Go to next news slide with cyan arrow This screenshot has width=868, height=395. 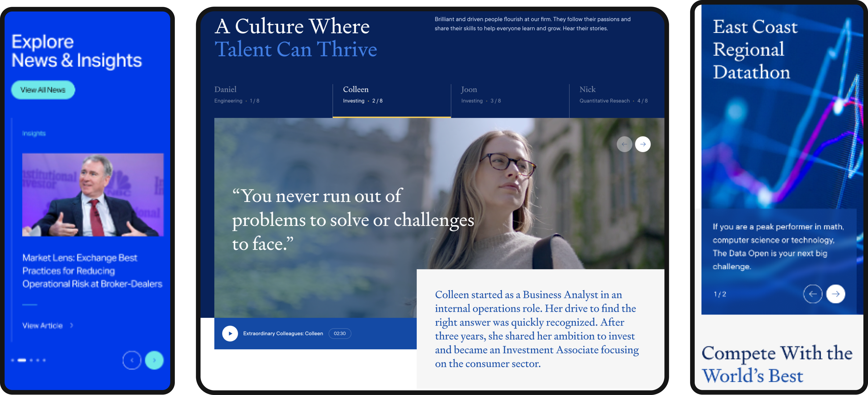pos(154,360)
